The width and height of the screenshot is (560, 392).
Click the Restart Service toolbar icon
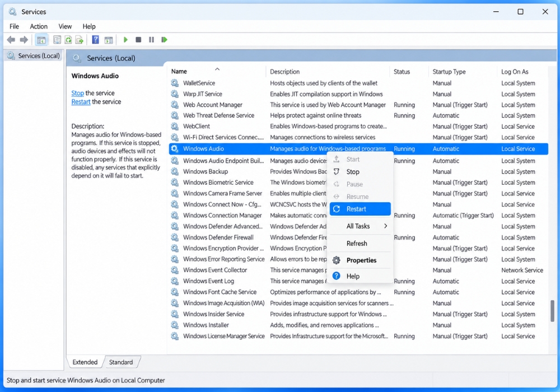click(x=164, y=40)
